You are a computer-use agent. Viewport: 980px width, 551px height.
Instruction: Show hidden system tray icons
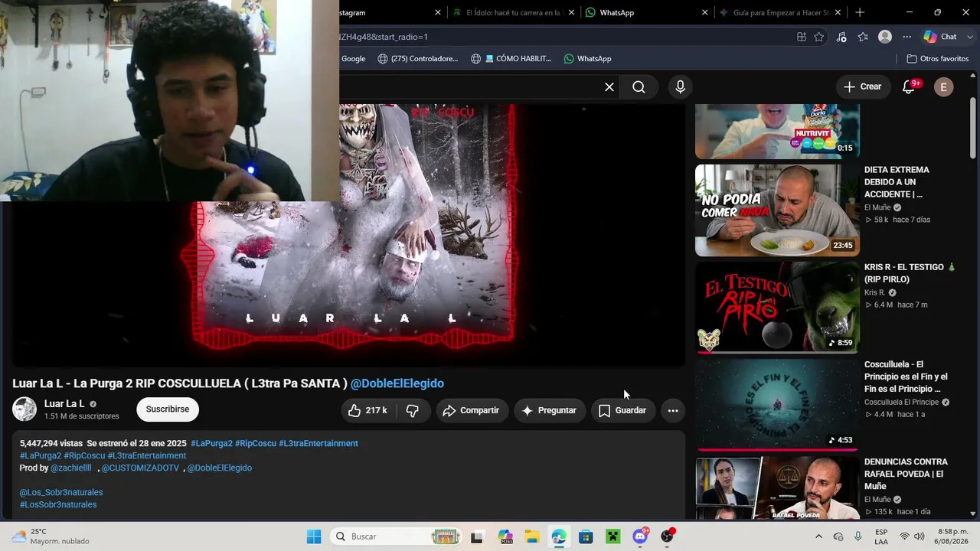818,536
